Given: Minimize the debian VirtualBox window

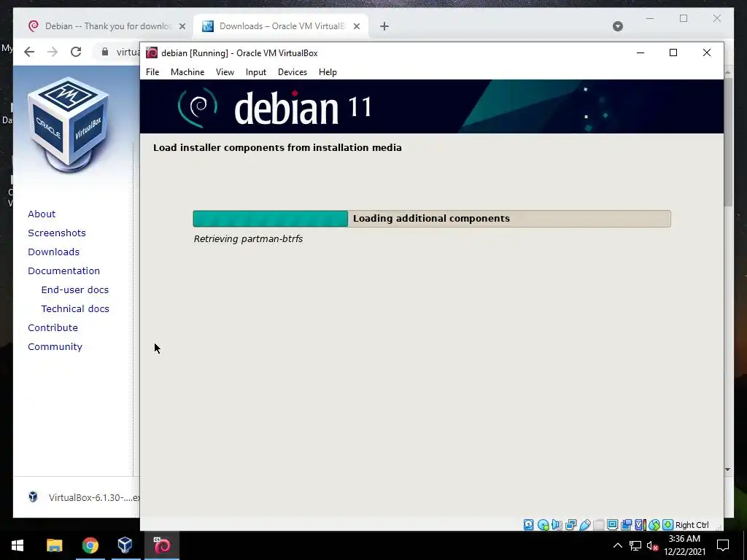Looking at the screenshot, I should point(640,52).
